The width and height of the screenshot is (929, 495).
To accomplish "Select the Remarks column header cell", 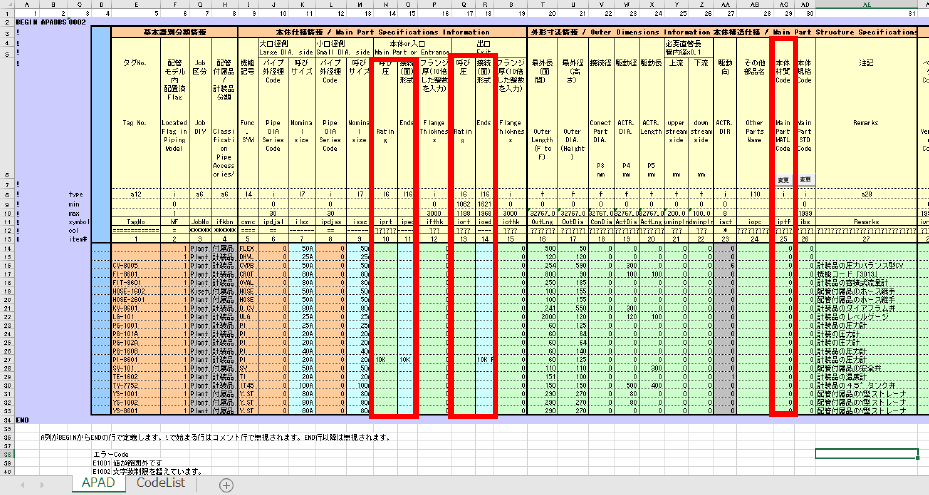I will [x=866, y=123].
